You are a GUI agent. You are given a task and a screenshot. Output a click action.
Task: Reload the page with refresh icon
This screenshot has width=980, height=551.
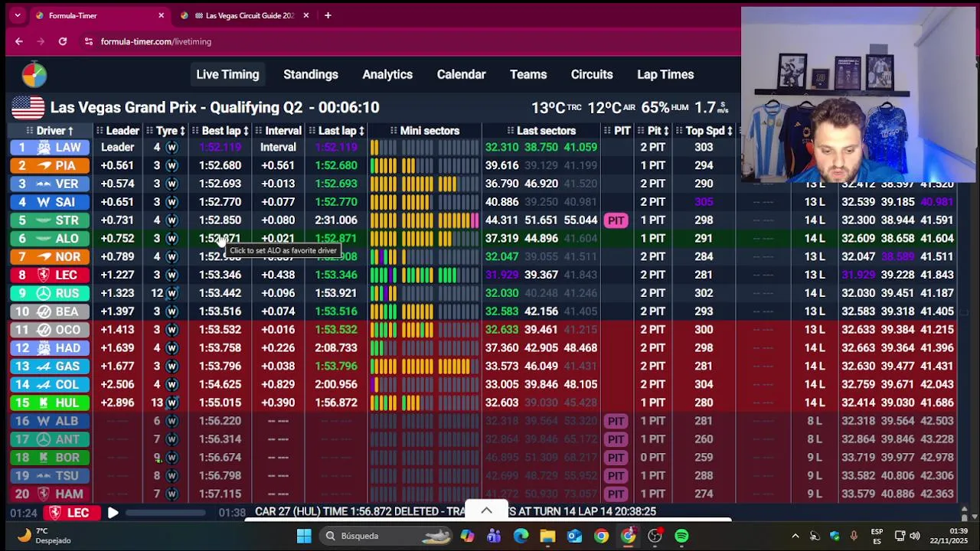coord(63,41)
